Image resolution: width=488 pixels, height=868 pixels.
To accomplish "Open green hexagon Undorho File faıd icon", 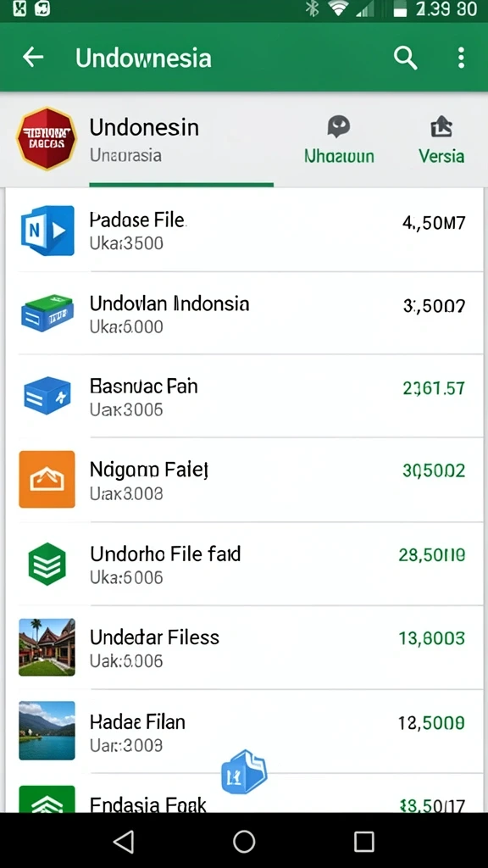I will click(47, 564).
